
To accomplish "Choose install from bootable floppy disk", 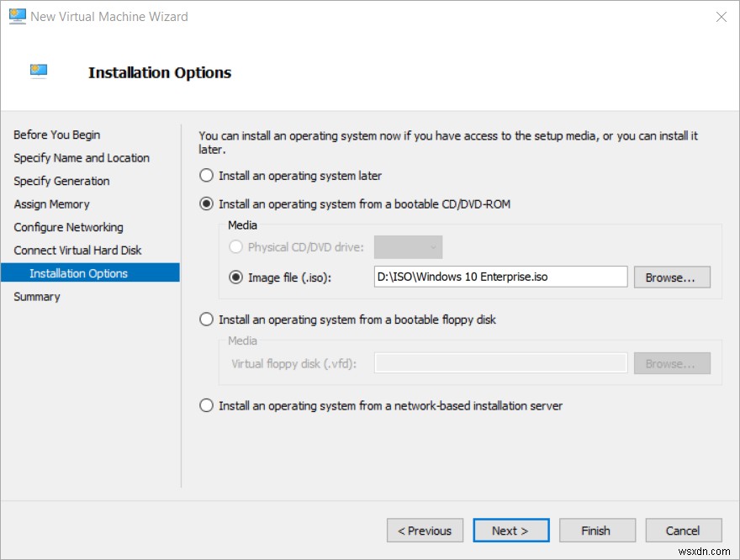I will tap(206, 320).
